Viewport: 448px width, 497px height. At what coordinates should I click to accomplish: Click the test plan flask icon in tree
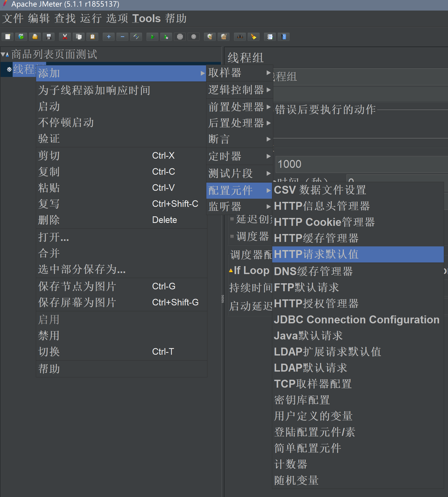7,55
